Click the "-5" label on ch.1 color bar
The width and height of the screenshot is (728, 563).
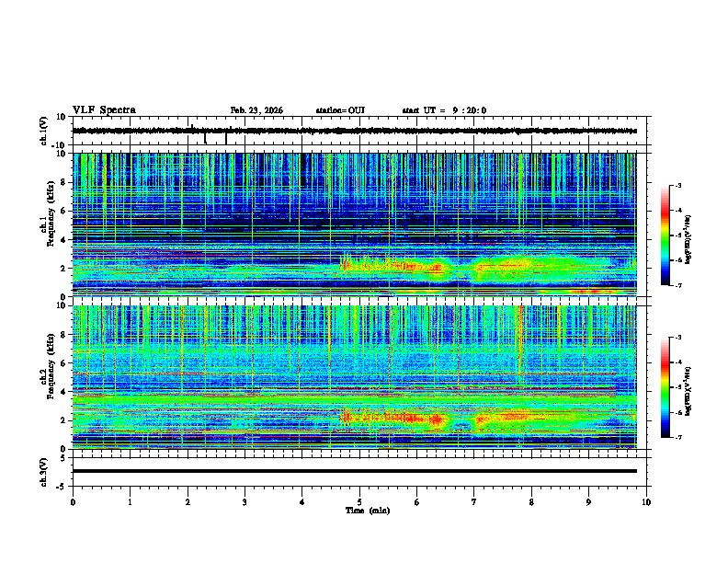click(678, 236)
